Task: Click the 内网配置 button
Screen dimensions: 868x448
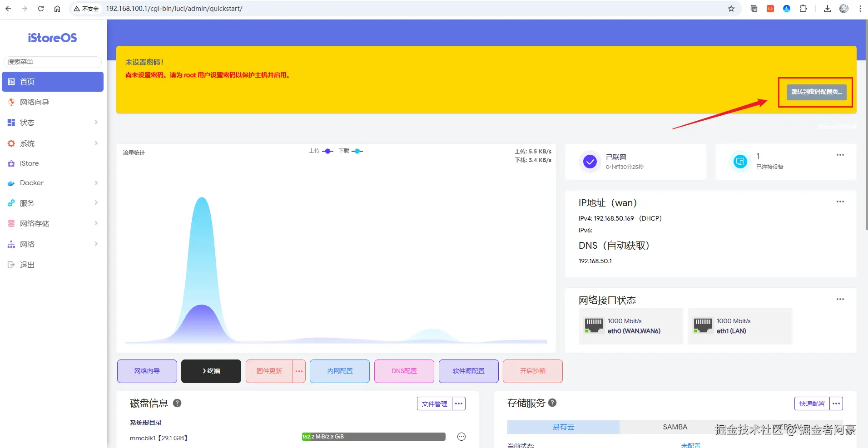Action: 340,371
